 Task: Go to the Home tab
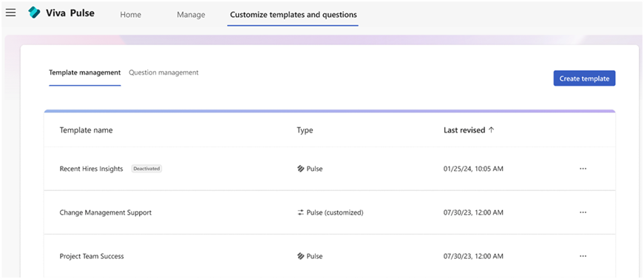[131, 15]
